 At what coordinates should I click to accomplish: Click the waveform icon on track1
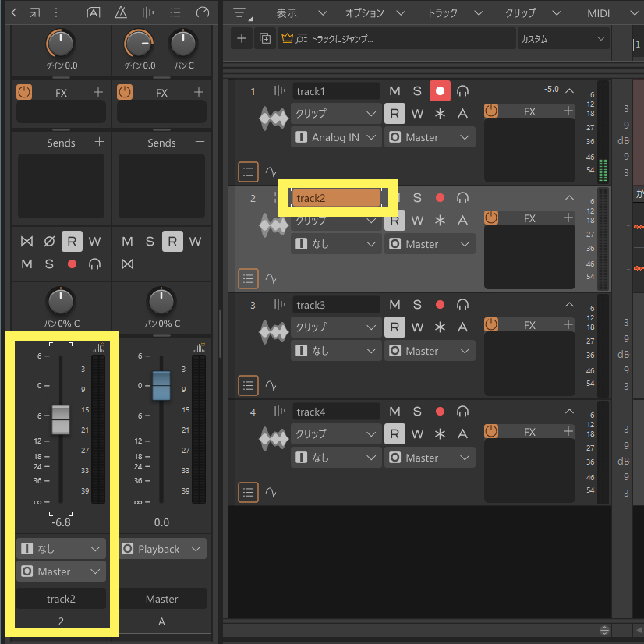pos(274,119)
